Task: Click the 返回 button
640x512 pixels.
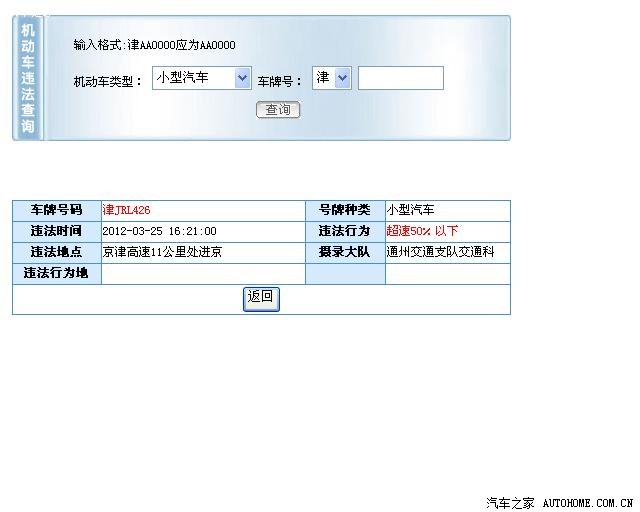Action: 261,299
